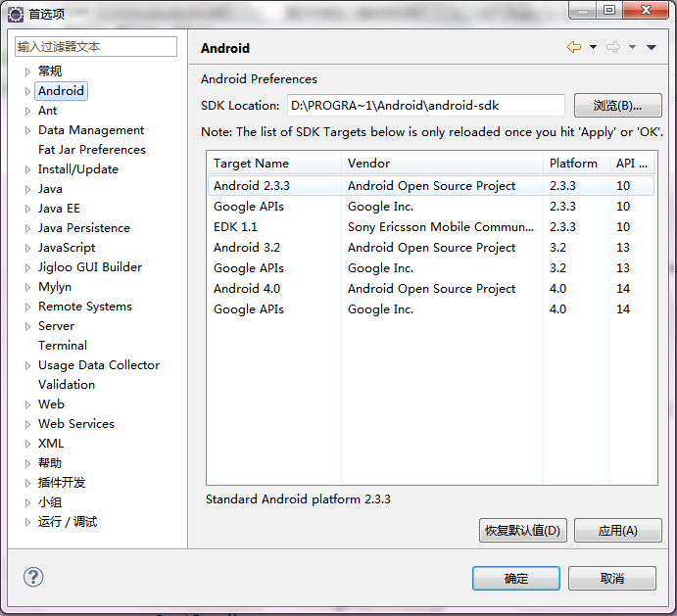Expand the Web tree node
The image size is (677, 616).
click(x=27, y=404)
